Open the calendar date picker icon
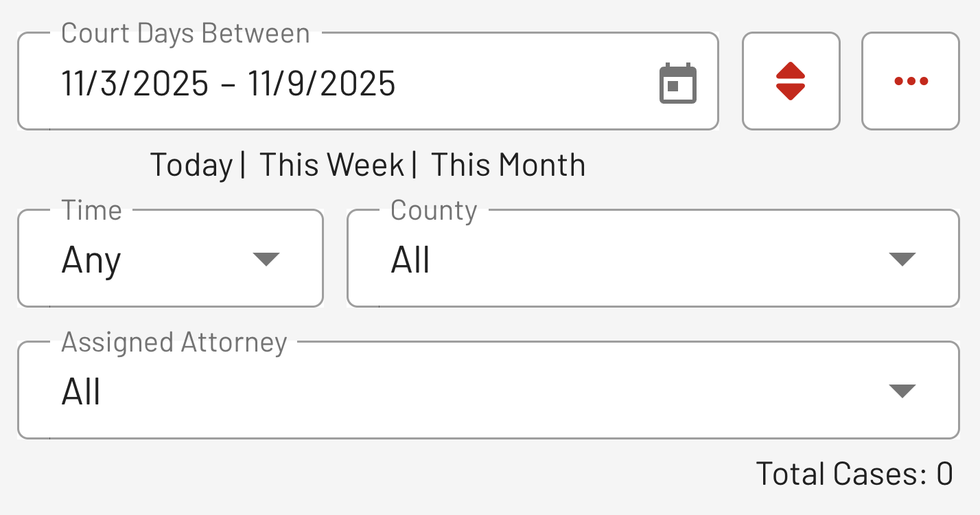This screenshot has height=515, width=980. coord(677,84)
